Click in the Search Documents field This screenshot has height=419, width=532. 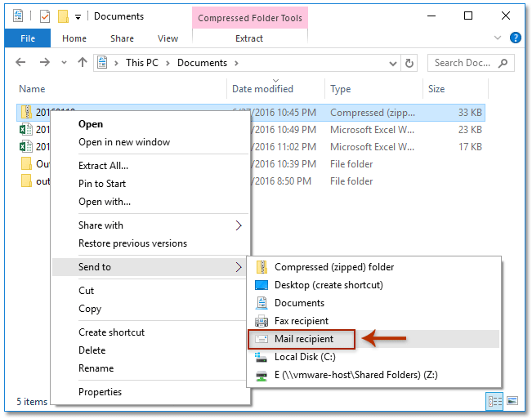point(462,62)
